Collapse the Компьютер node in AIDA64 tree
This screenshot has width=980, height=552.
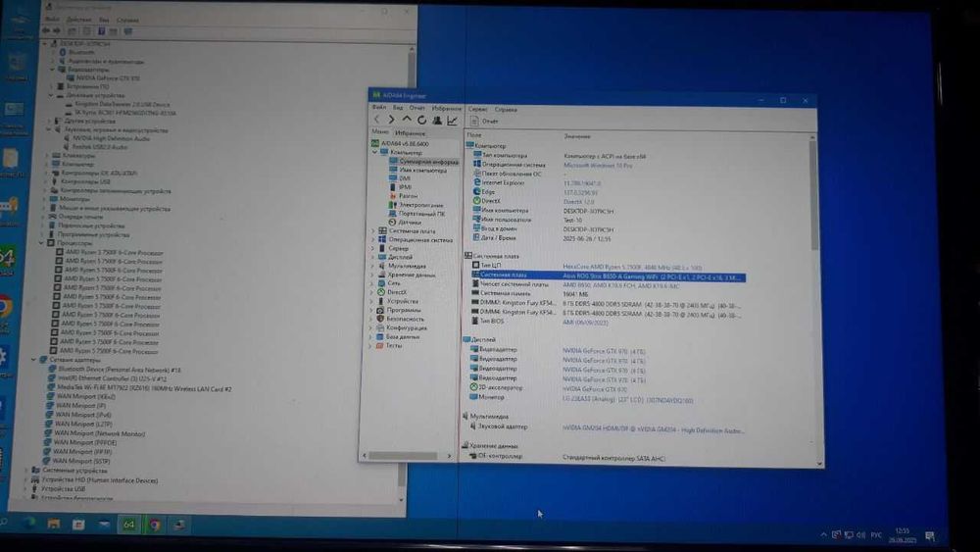(375, 152)
